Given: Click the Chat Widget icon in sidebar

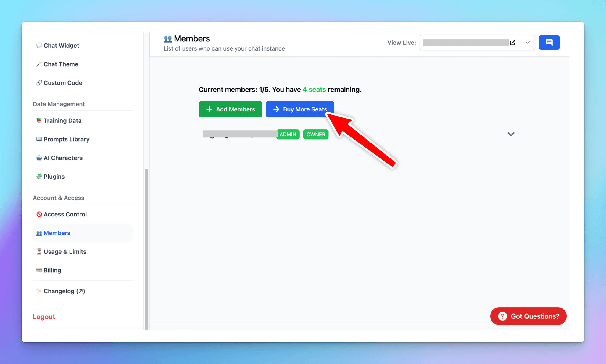Looking at the screenshot, I should pos(39,45).
